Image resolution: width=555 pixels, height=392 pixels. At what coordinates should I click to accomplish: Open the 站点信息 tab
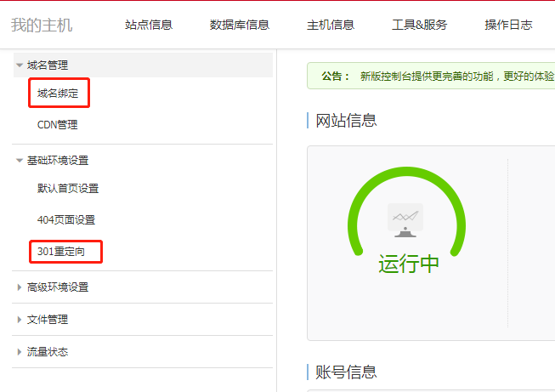148,25
